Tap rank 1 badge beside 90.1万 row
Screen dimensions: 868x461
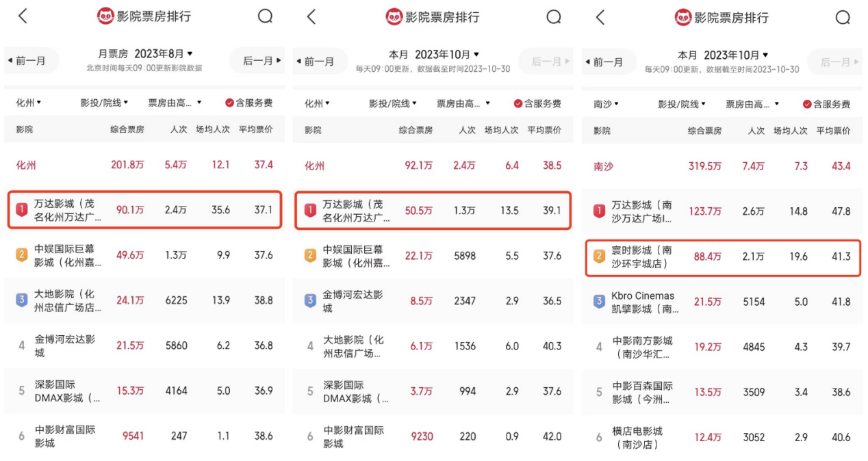tap(22, 211)
